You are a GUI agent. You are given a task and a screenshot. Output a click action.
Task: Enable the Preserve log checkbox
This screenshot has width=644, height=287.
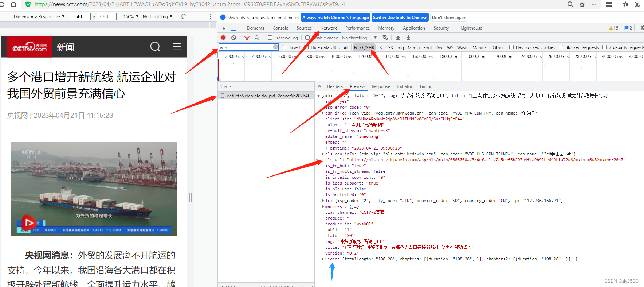(x=270, y=38)
